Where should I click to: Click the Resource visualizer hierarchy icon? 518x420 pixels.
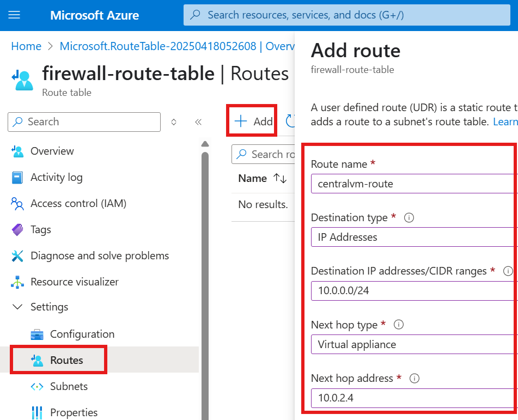coord(17,282)
